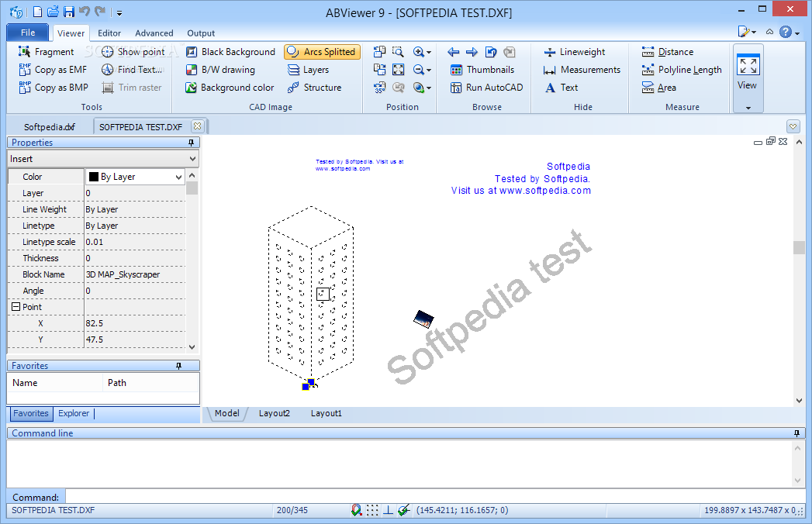Close the SOFTPEDIA TEST.DXF tab
The image size is (812, 524).
[x=197, y=126]
